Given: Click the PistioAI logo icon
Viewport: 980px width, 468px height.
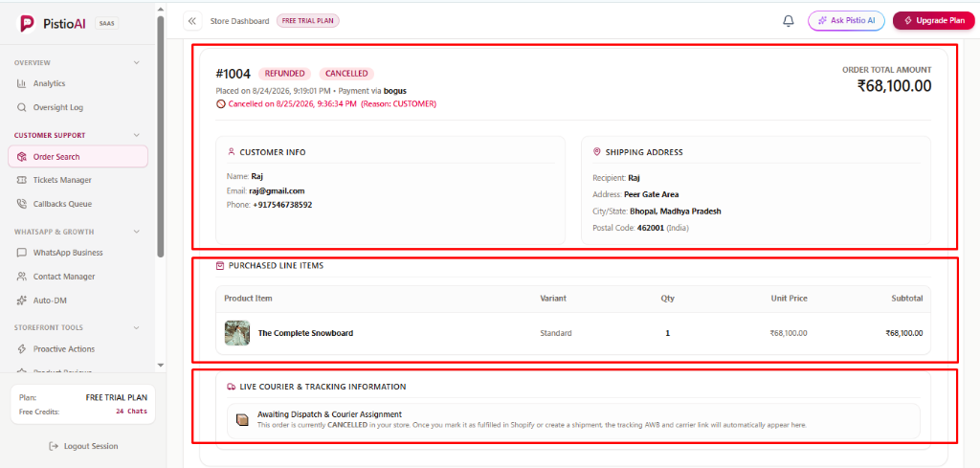Looking at the screenshot, I should (x=26, y=23).
